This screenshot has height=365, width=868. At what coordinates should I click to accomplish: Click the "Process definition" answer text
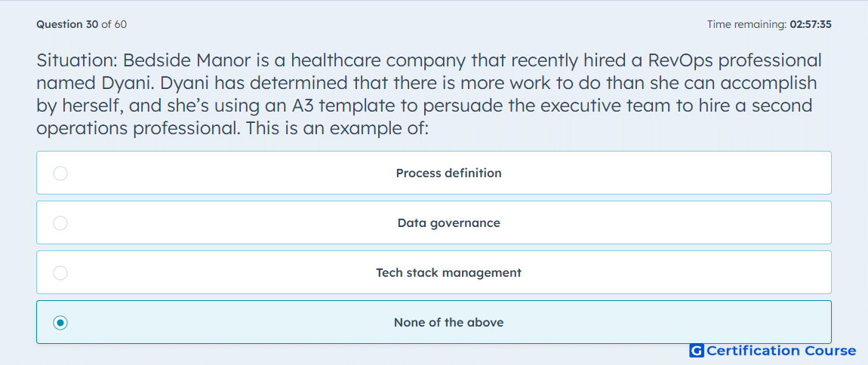click(448, 173)
